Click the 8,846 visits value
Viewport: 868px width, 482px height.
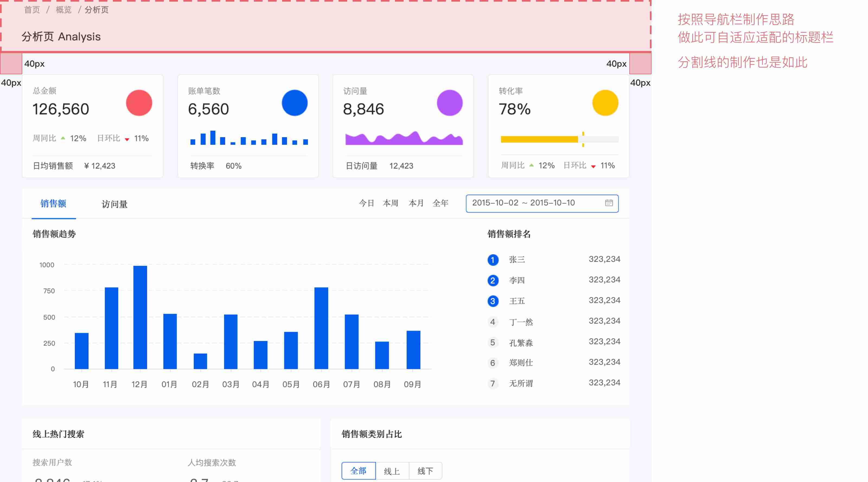(363, 109)
